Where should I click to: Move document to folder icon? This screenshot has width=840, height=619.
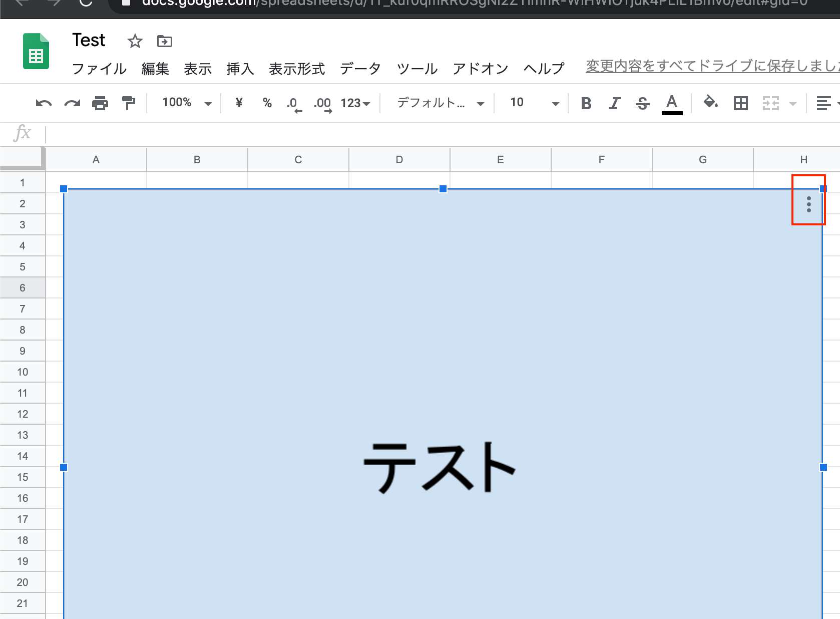click(x=164, y=41)
